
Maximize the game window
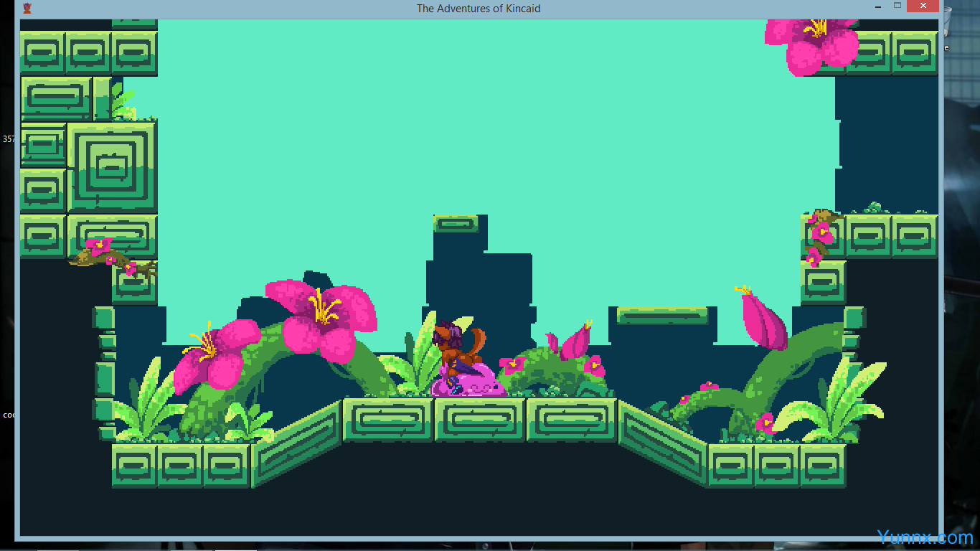coord(897,6)
